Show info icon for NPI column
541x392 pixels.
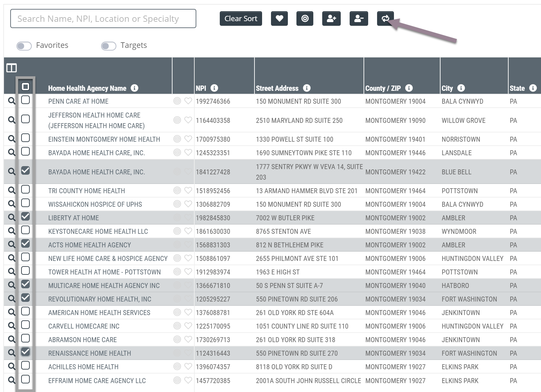click(214, 88)
